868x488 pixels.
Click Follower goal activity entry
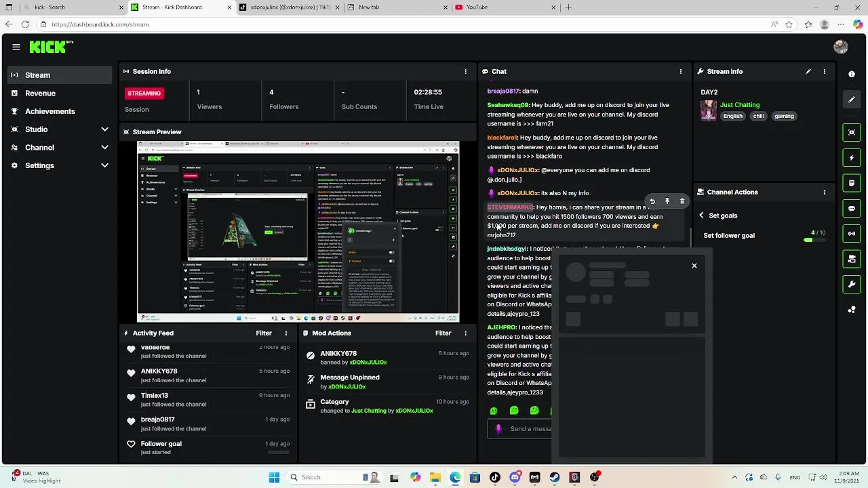coord(208,448)
